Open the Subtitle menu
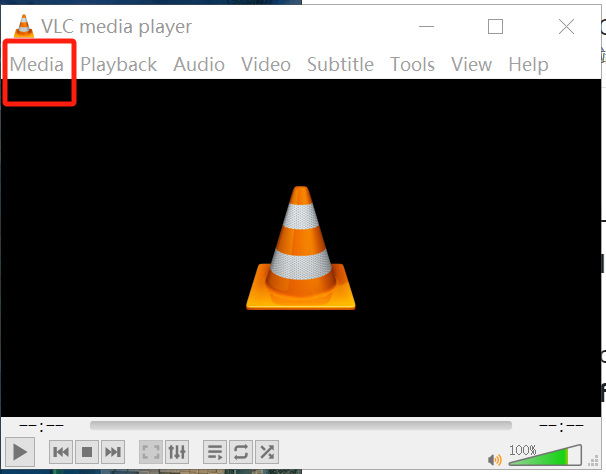Screen dimensions: 606x474 point(340,64)
